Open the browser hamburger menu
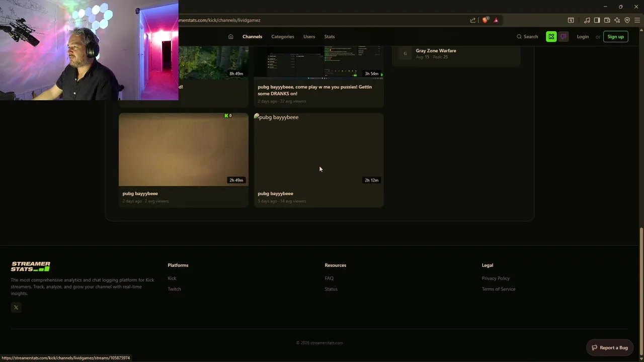This screenshot has height=362, width=644. (637, 20)
